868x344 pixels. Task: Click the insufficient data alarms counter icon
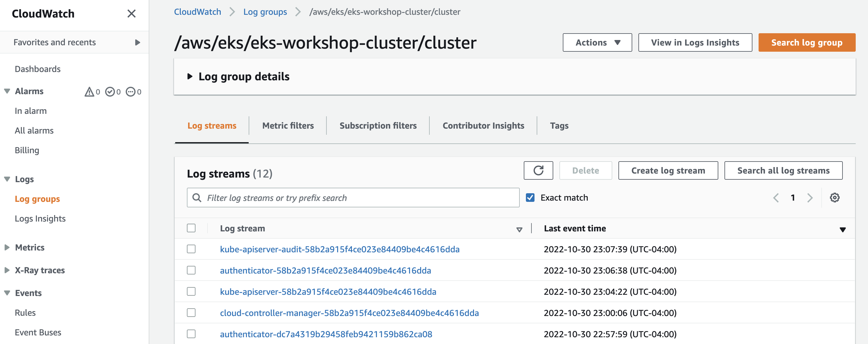pos(130,92)
